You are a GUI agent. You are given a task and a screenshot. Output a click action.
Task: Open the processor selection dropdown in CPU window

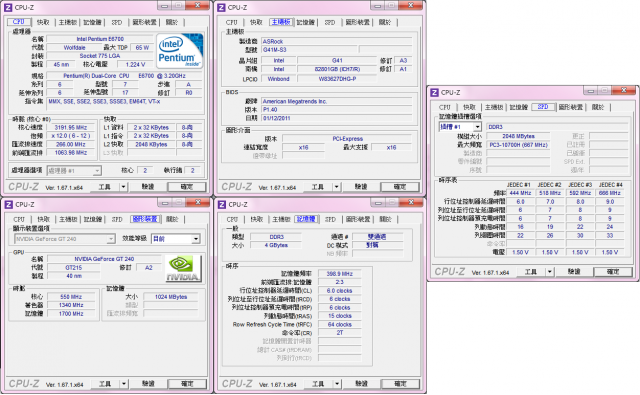[x=97, y=171]
